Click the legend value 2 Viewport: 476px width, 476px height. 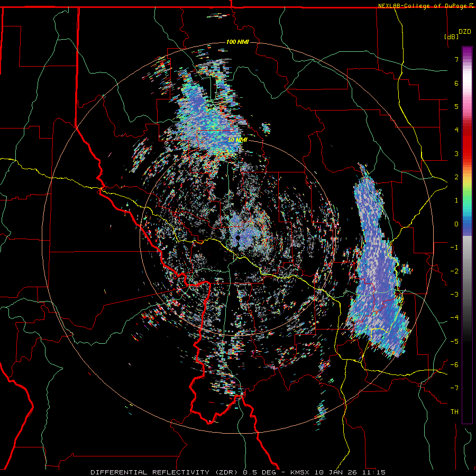(456, 177)
